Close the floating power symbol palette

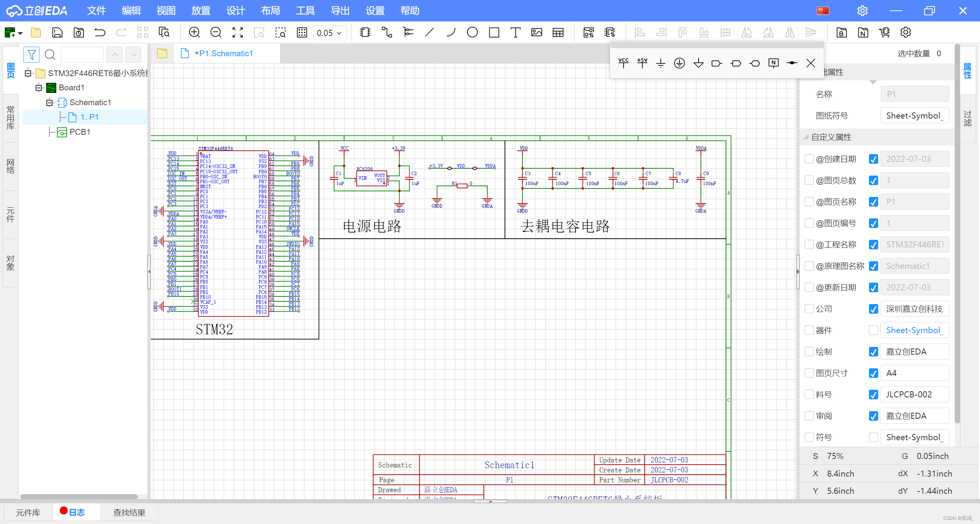click(811, 63)
